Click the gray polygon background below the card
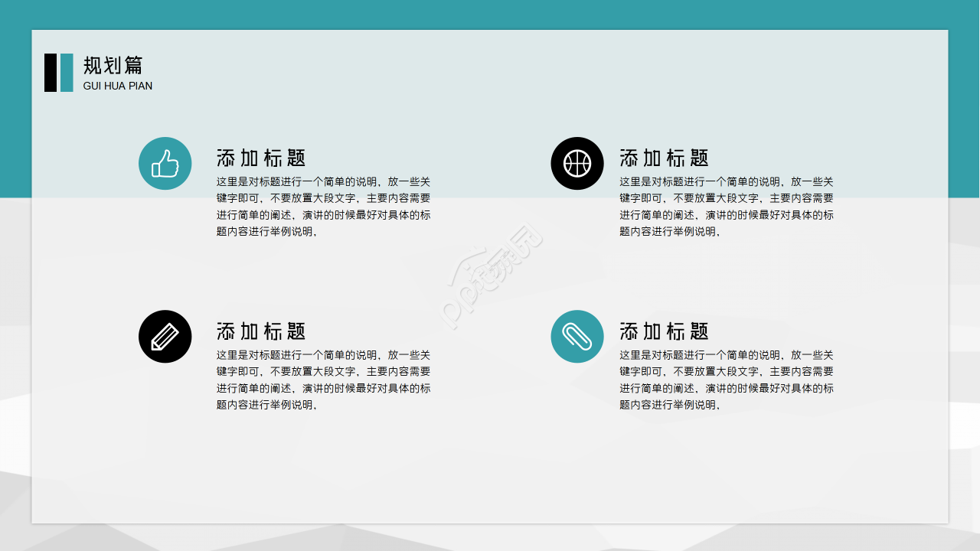The width and height of the screenshot is (980, 551). (x=490, y=538)
